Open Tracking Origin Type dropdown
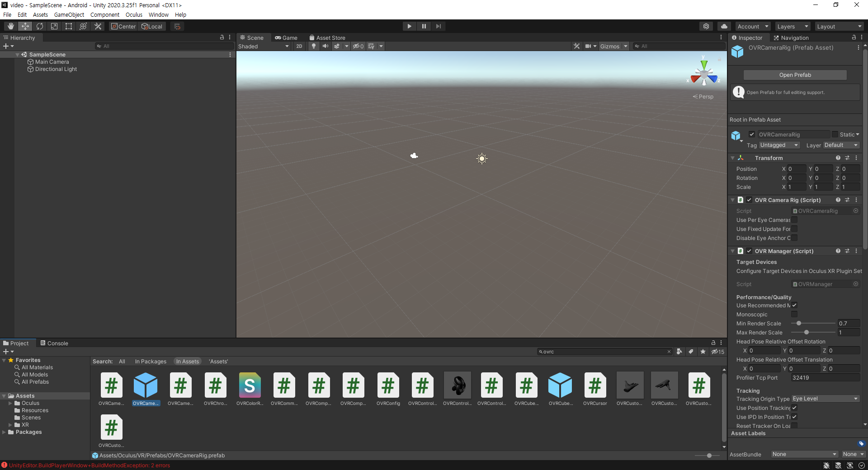The width and height of the screenshot is (868, 470). 826,399
